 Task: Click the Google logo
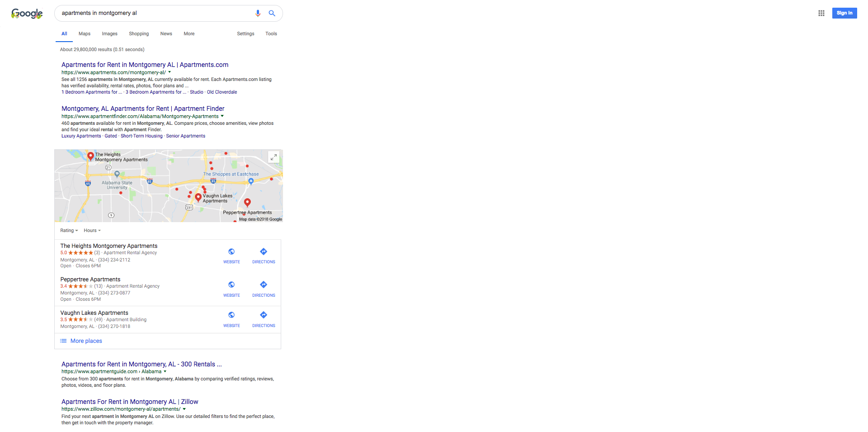click(27, 14)
